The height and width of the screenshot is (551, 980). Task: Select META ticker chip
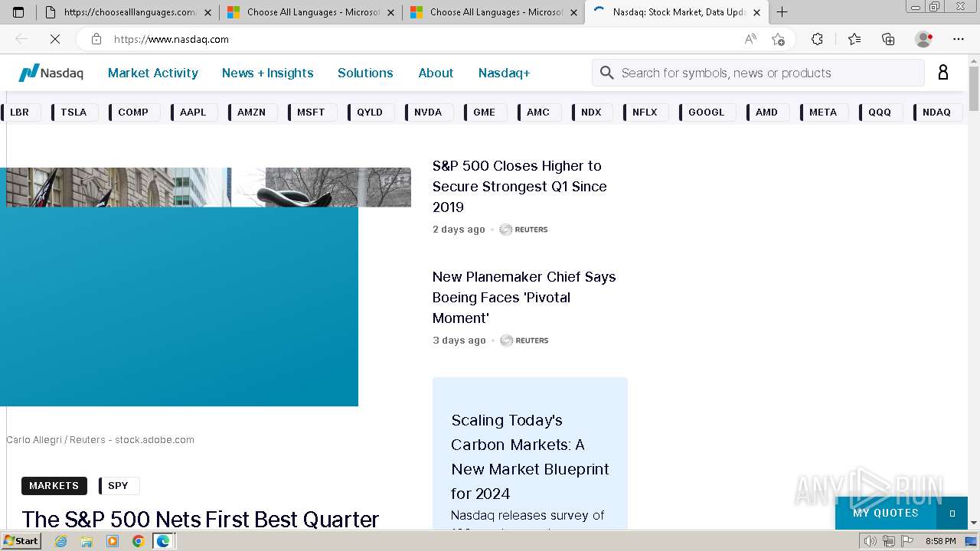click(x=824, y=112)
